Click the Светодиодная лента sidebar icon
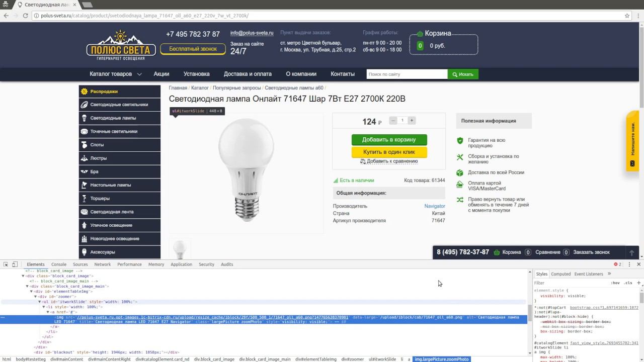The image size is (644, 362). coord(84,212)
